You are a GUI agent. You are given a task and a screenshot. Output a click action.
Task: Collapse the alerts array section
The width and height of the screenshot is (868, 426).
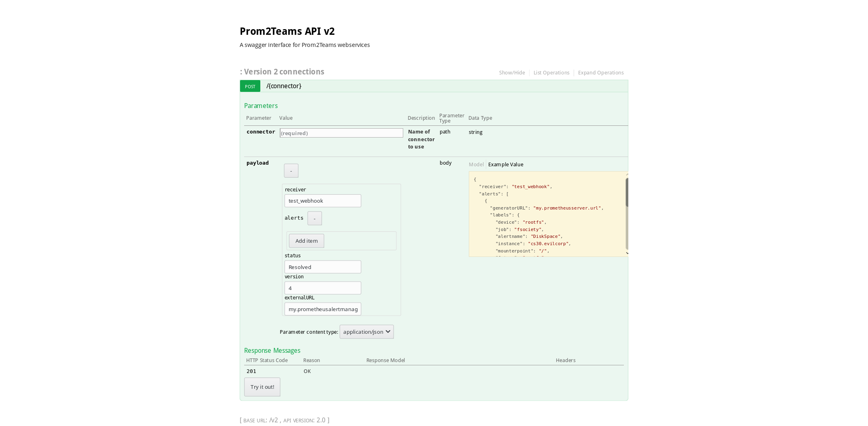[315, 218]
